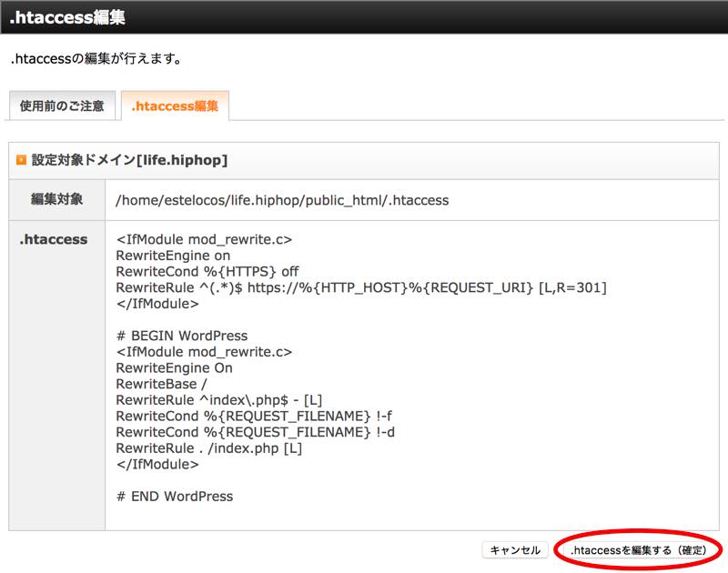Screen dimensions: 728x573
Task: Click the RewriteBase / line
Action: [x=161, y=384]
